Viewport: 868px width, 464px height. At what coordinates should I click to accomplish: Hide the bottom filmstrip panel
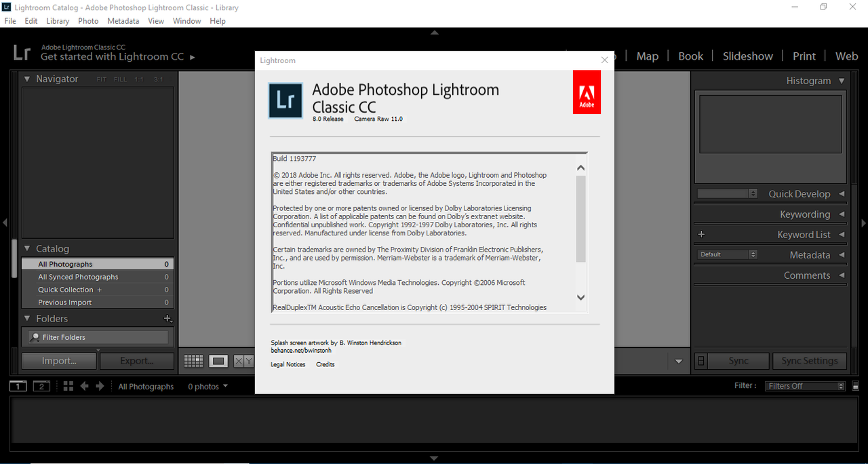434,459
